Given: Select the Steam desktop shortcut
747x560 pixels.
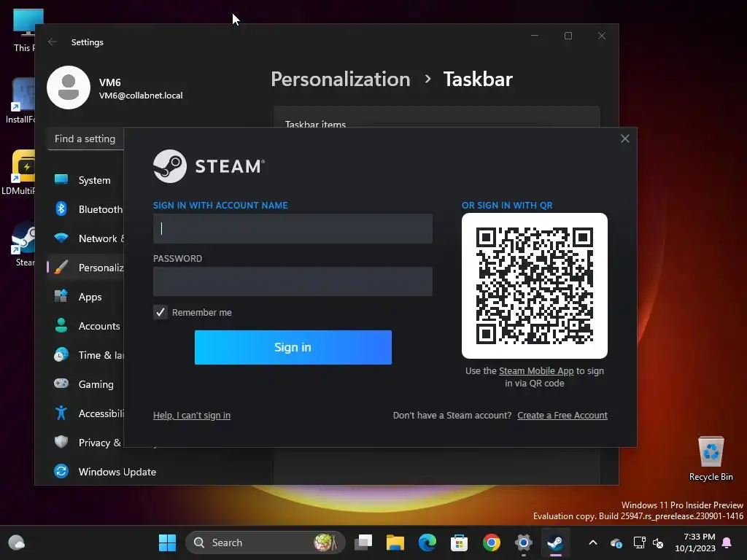Looking at the screenshot, I should tap(24, 244).
